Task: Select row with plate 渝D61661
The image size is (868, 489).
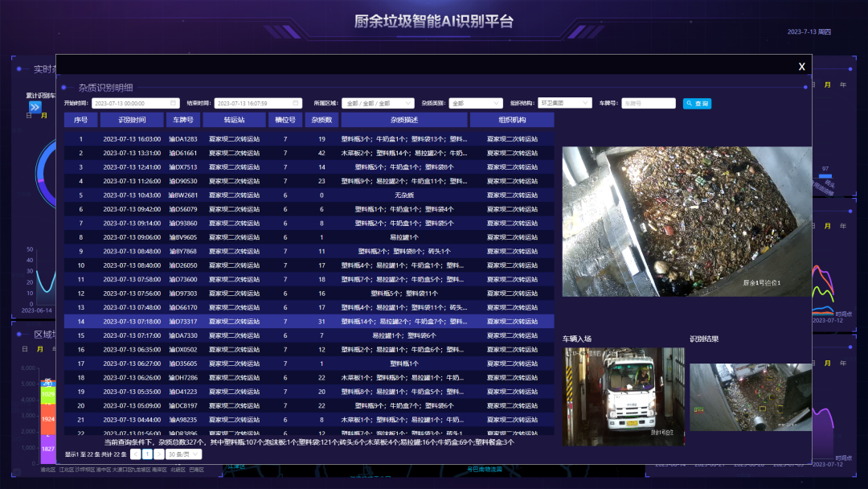Action: pos(309,153)
